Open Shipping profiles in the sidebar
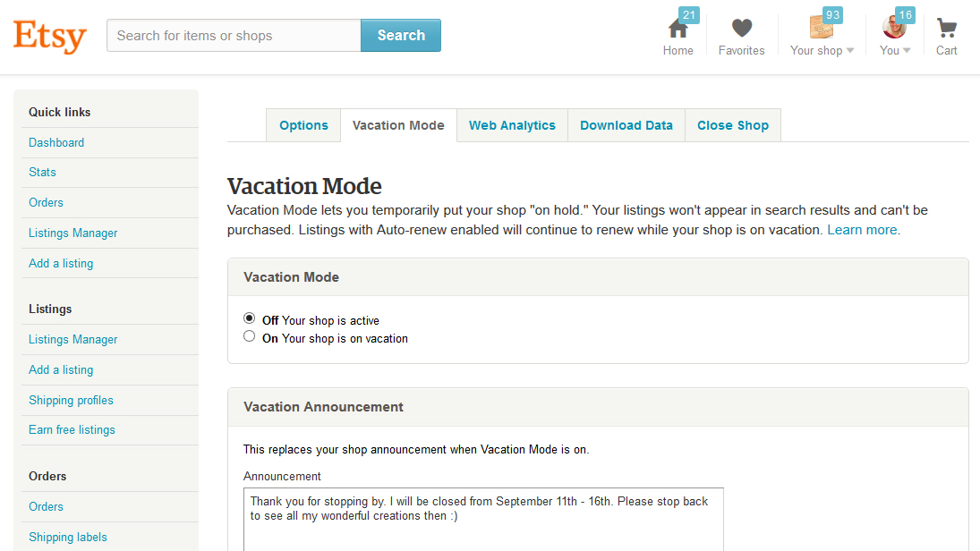Screen dimensions: 980x551 (x=71, y=400)
